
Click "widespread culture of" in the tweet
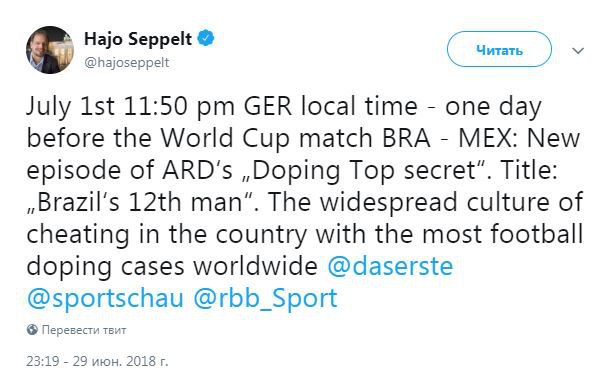click(x=451, y=202)
